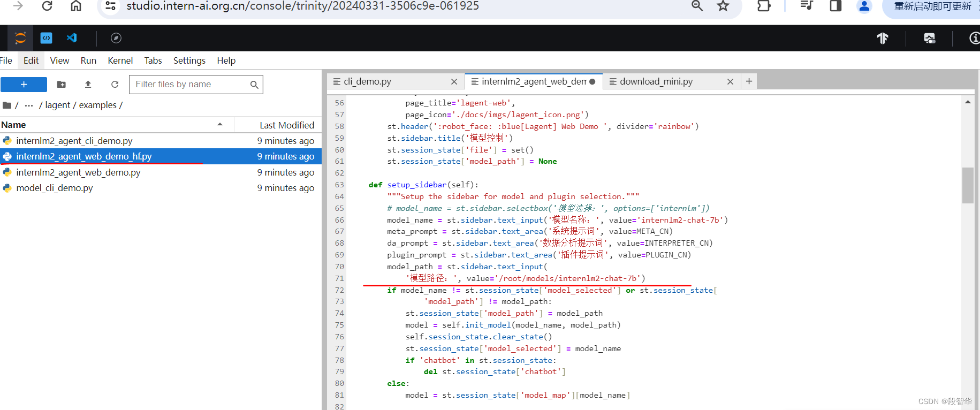This screenshot has width=980, height=410.
Task: Reload the page with browser refresh icon
Action: [x=47, y=6]
